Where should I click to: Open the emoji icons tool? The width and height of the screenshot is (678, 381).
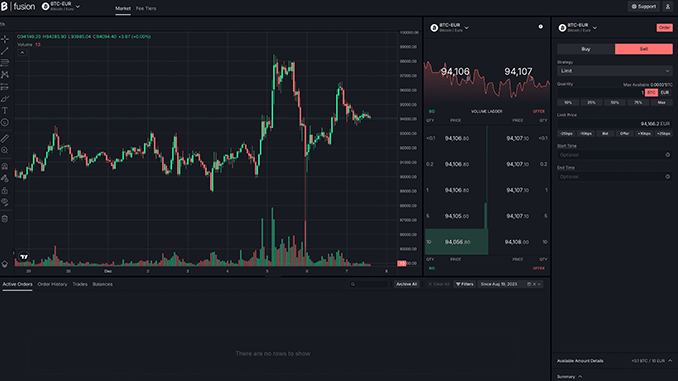pyautogui.click(x=5, y=123)
